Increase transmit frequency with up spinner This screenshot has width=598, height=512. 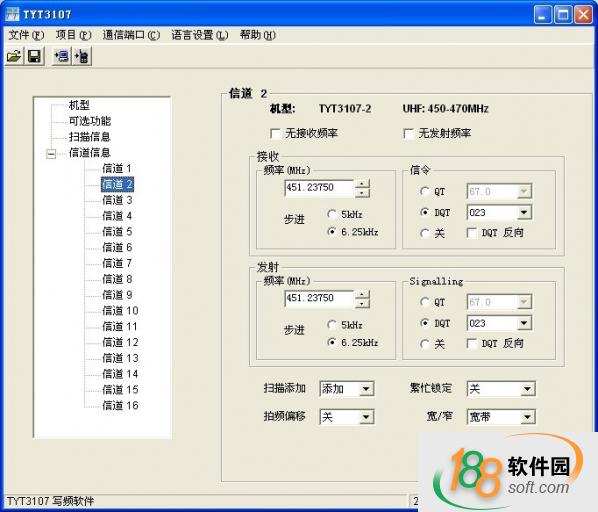(x=362, y=294)
